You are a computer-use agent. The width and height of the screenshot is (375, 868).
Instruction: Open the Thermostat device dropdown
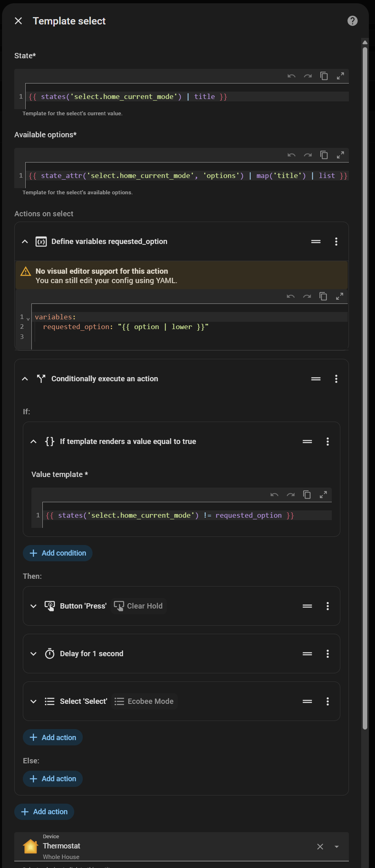[337, 846]
